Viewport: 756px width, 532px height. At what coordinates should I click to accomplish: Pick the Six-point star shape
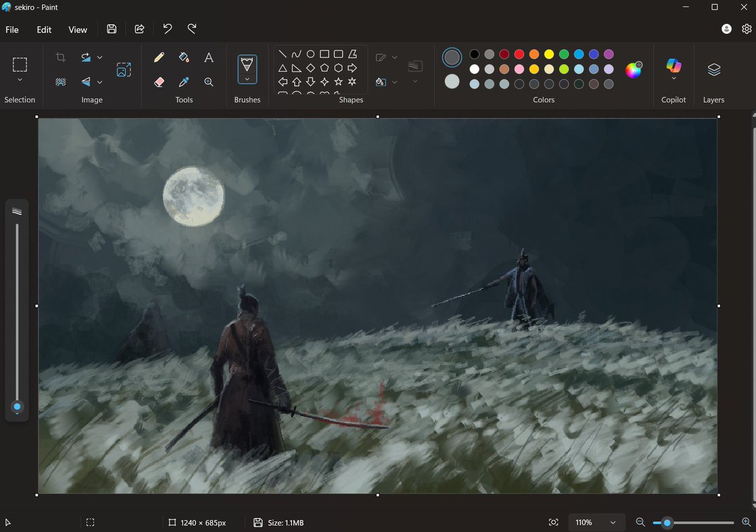[352, 82]
